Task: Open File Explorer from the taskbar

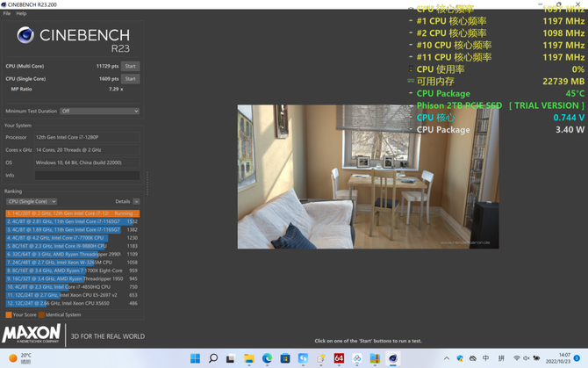Action: pos(249,358)
